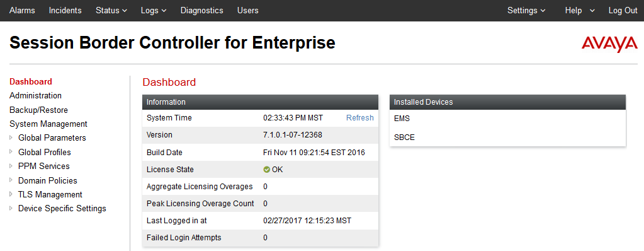Viewport: 644px width, 251px height.
Task: Open the Help dropdown menu
Action: 580,11
